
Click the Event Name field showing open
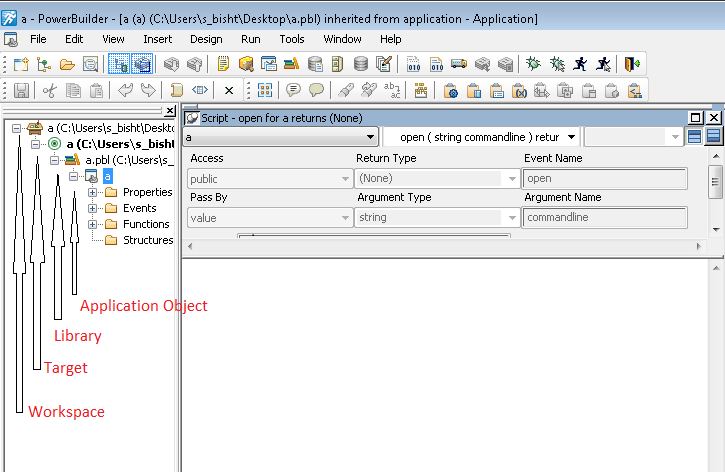click(605, 178)
